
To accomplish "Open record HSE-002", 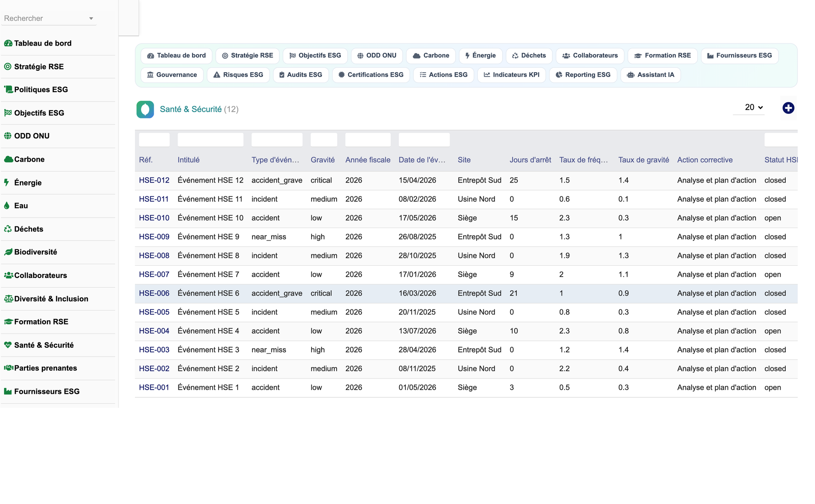I will pyautogui.click(x=154, y=369).
